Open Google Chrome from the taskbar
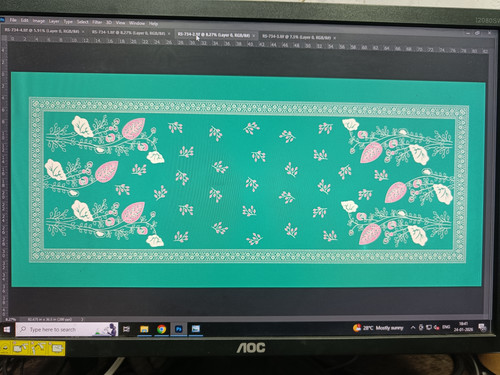 (x=162, y=329)
